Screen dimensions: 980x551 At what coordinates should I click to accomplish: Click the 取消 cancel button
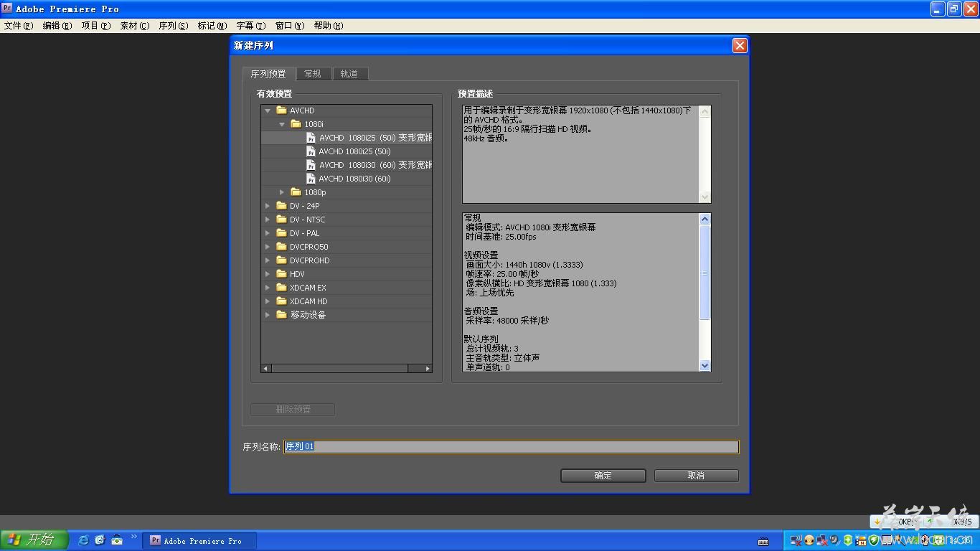point(696,476)
